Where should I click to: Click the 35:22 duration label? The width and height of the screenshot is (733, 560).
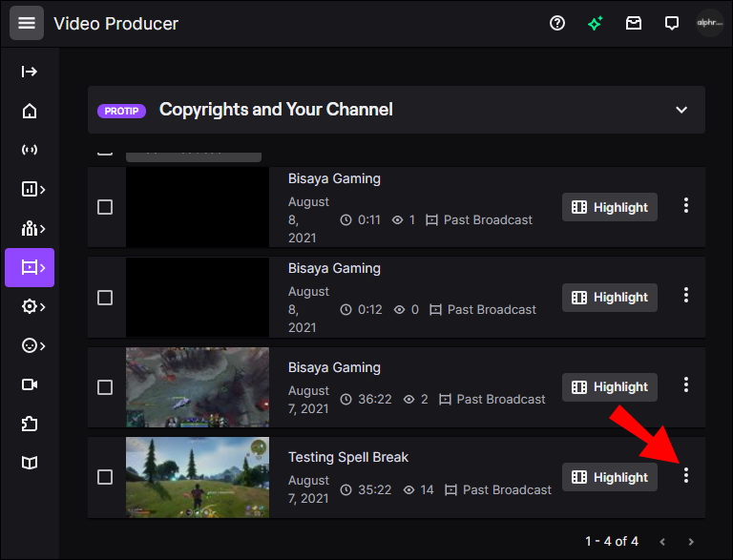click(375, 490)
